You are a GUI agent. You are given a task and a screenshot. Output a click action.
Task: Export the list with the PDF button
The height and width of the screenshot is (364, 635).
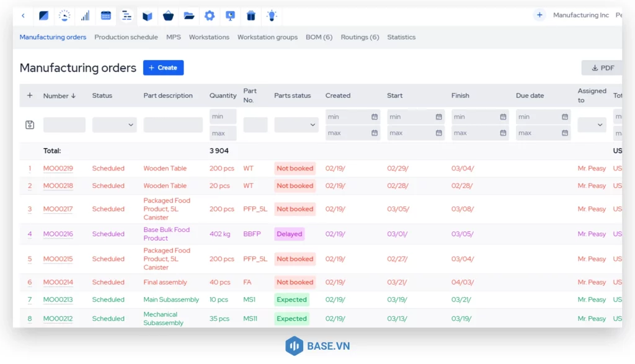602,68
